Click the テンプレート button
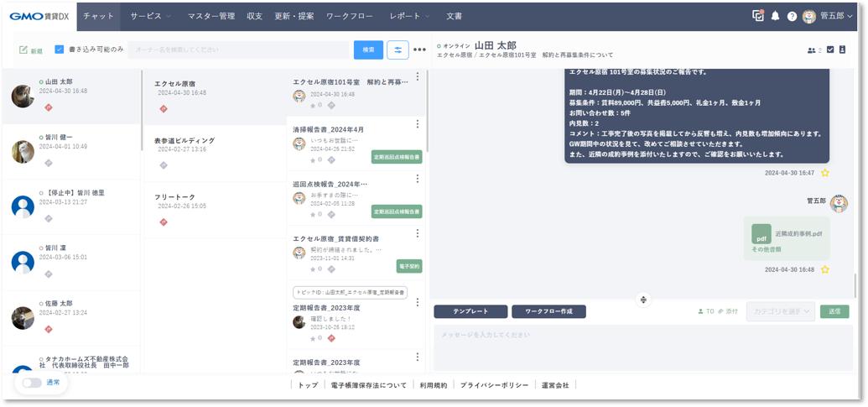 [470, 311]
